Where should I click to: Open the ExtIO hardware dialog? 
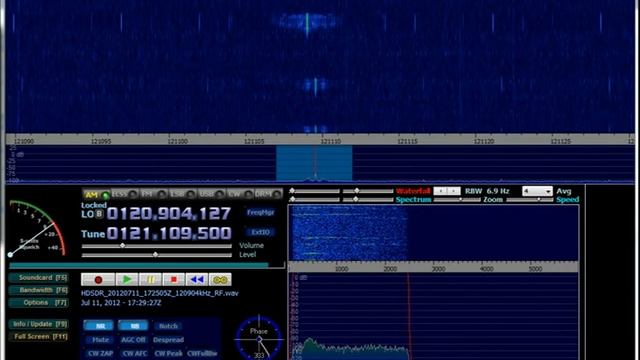pyautogui.click(x=260, y=232)
